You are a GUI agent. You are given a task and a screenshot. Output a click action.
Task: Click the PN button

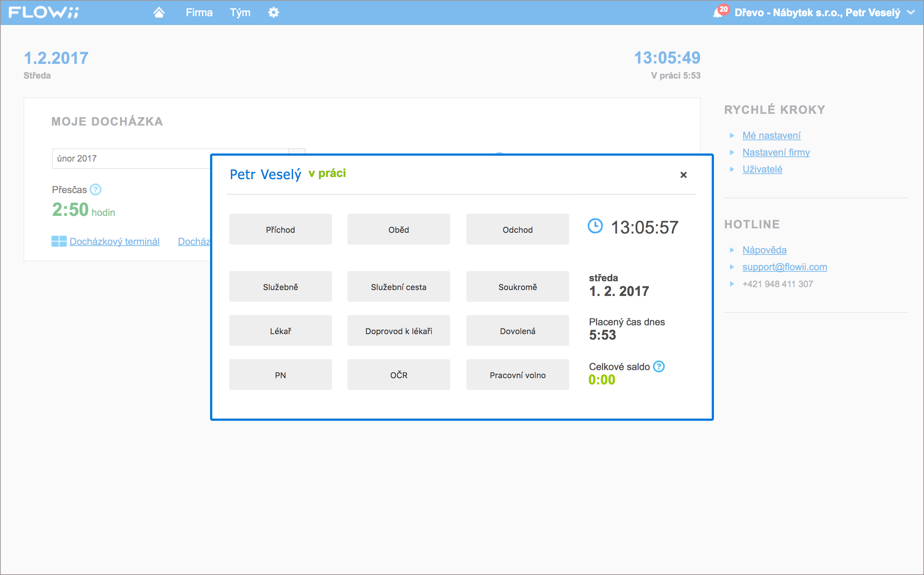click(x=280, y=375)
